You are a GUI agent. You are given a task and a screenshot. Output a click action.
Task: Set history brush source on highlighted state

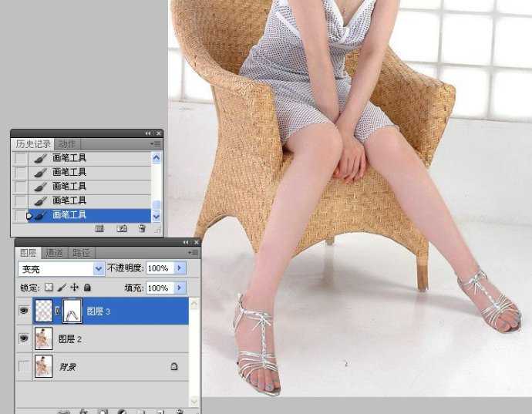tap(21, 215)
